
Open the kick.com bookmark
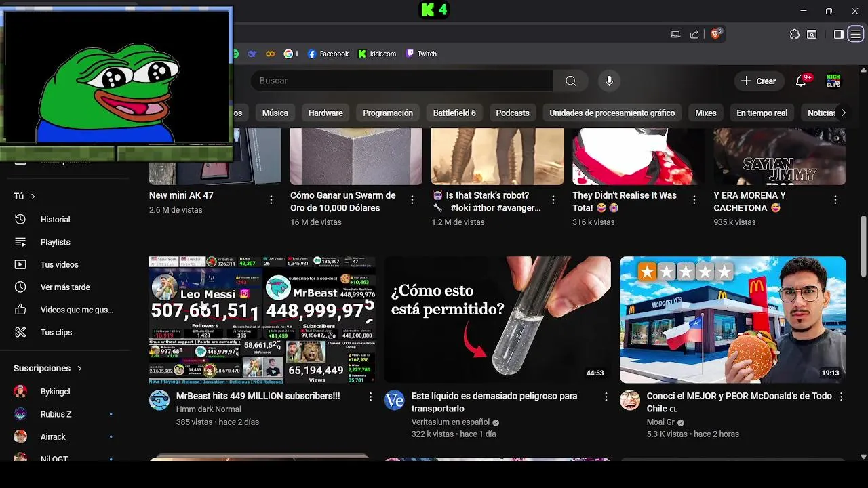pos(377,54)
